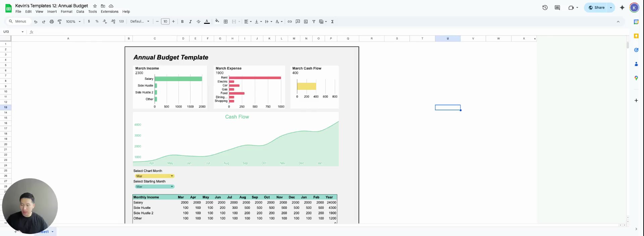The image size is (644, 236).
Task: Click the Share button
Action: tap(596, 7)
